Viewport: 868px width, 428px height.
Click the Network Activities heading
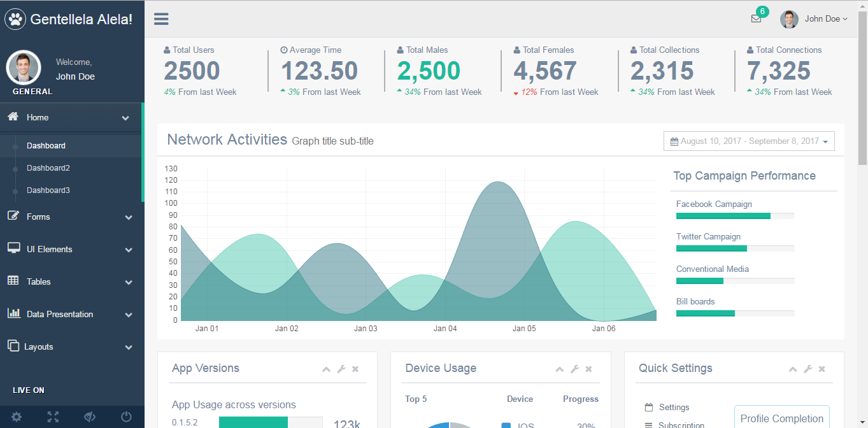tap(227, 139)
